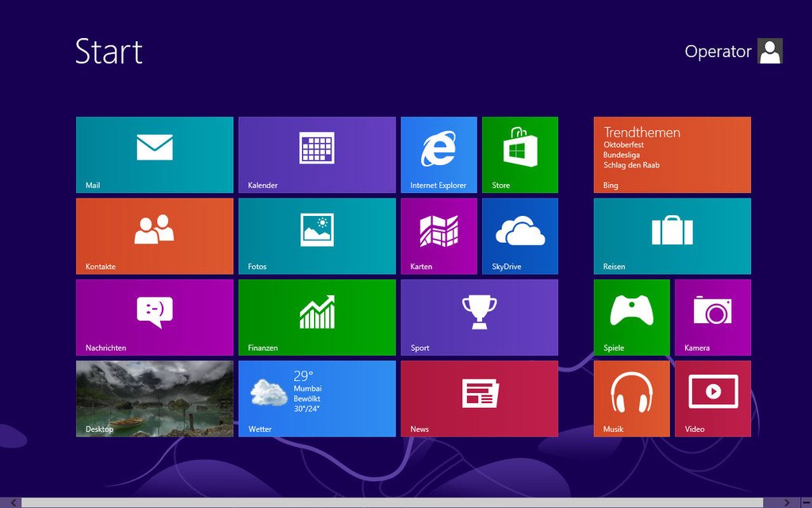
Task: Launch the Fotos tile
Action: click(x=316, y=236)
